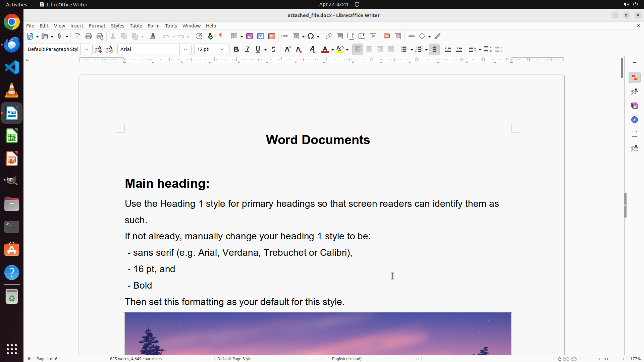644x362 pixels.
Task: Toggle Bold formatting
Action: tap(236, 49)
